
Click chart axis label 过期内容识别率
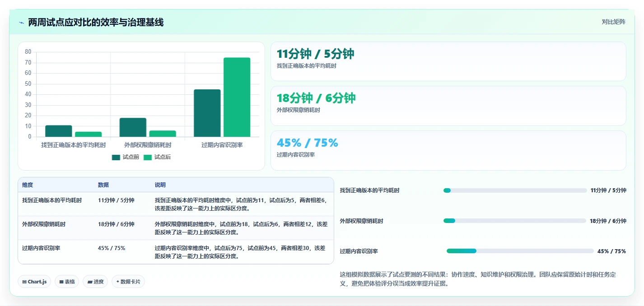222,145
